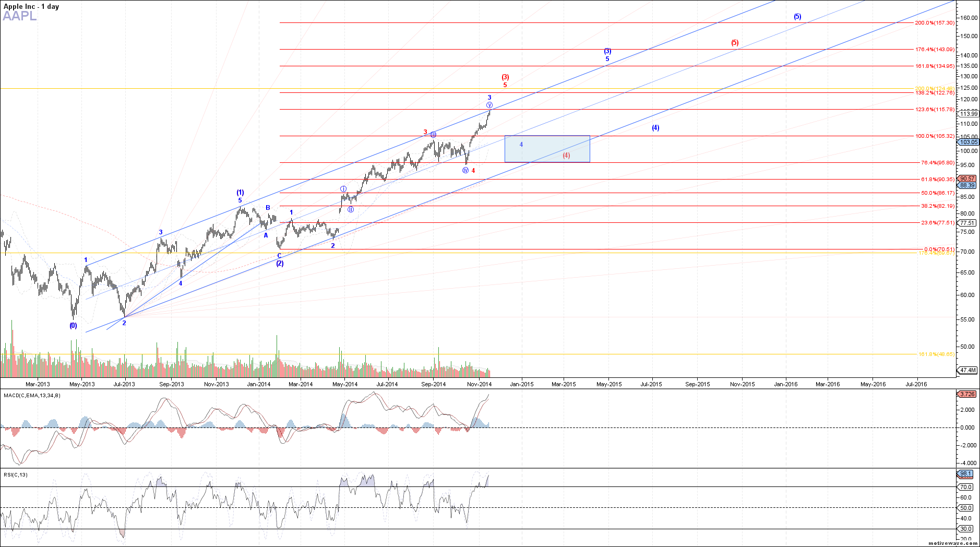
Task: Click the Nov-2014 date axis label
Action: point(480,385)
